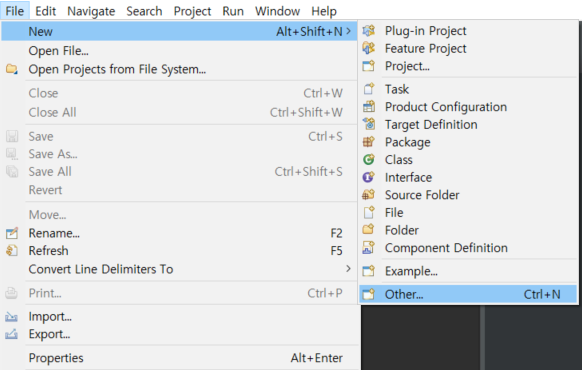Click the Refresh icon
The width and height of the screenshot is (582, 370).
click(12, 251)
